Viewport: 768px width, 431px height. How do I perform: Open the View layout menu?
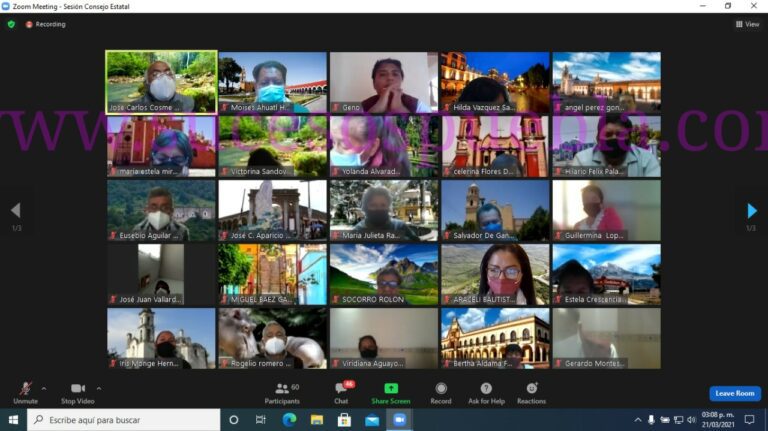[x=747, y=24]
